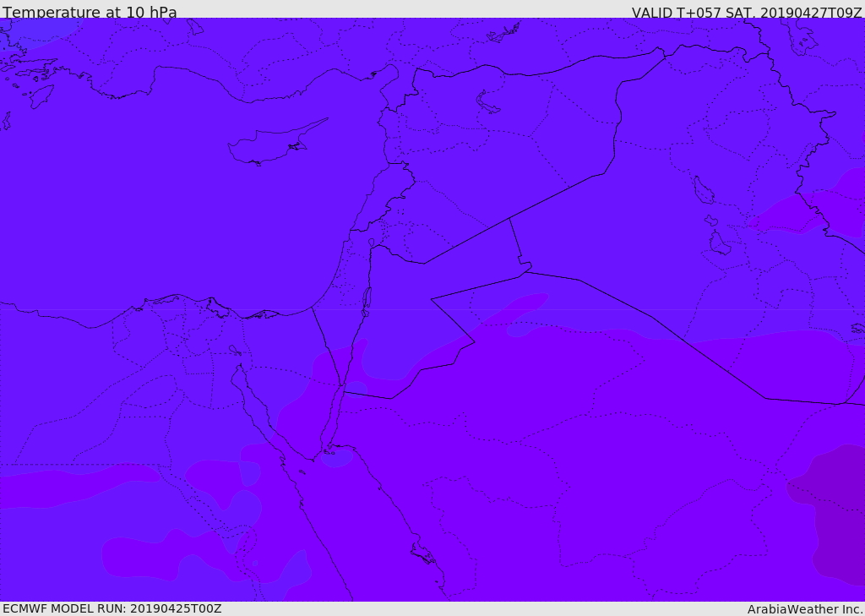Click the 'VALID T+057 SAT. 20190427T09Z' label
Viewport: 865px width, 616px height.
(x=747, y=13)
